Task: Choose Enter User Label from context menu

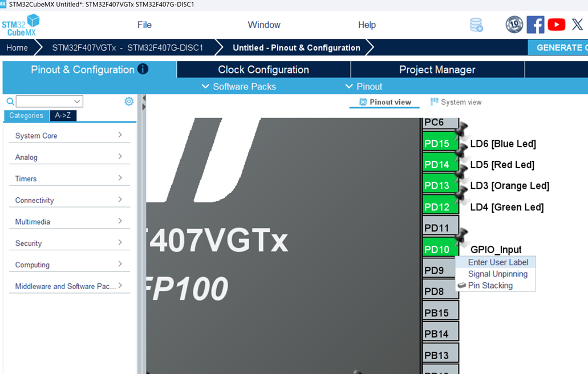Action: 496,262
